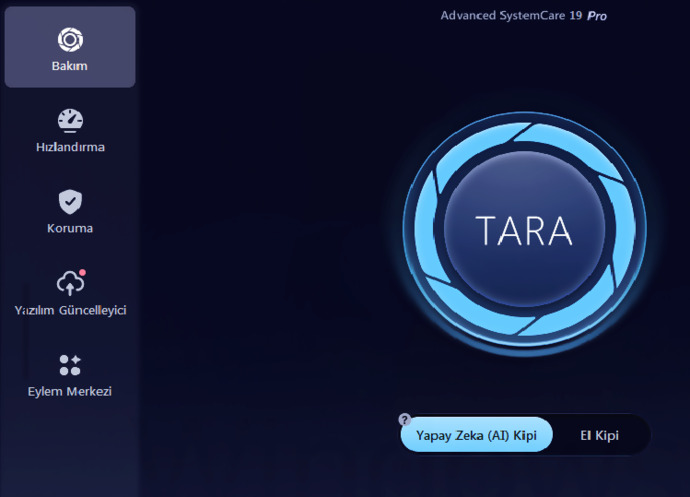Screen dimensions: 690x497
Task: Click the Advanced SystemCare 19 Pro title
Action: (524, 15)
